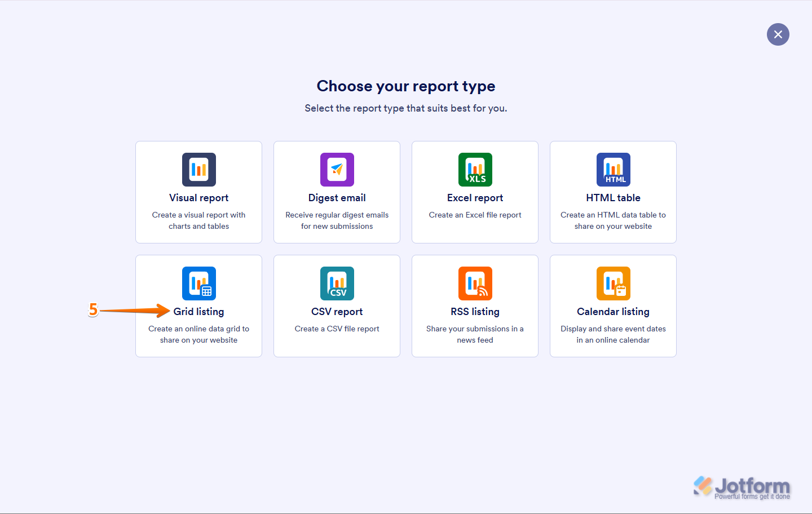Choose the Visual report card
Screen dimensions: 812x514
pyautogui.click(x=198, y=220)
